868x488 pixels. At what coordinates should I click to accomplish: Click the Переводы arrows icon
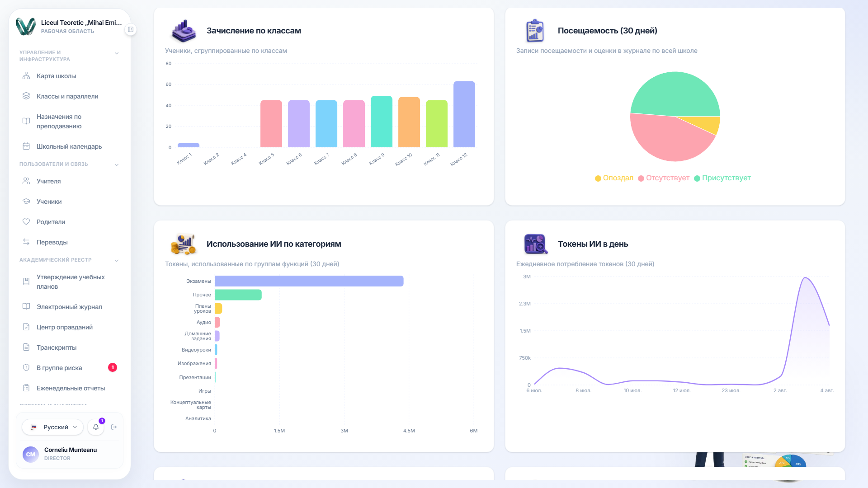coord(26,242)
